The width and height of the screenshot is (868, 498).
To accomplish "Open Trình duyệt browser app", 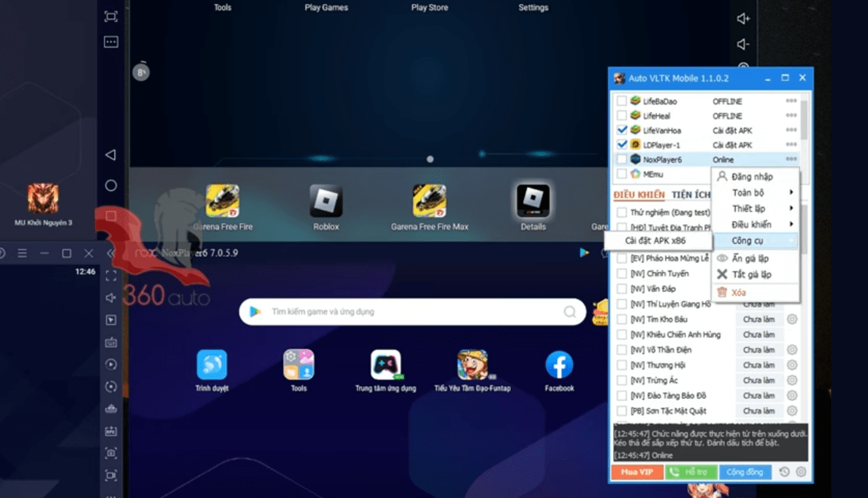I will 211,365.
